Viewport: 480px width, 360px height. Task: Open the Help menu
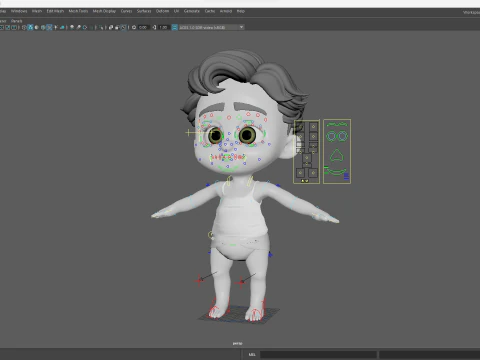(x=241, y=11)
